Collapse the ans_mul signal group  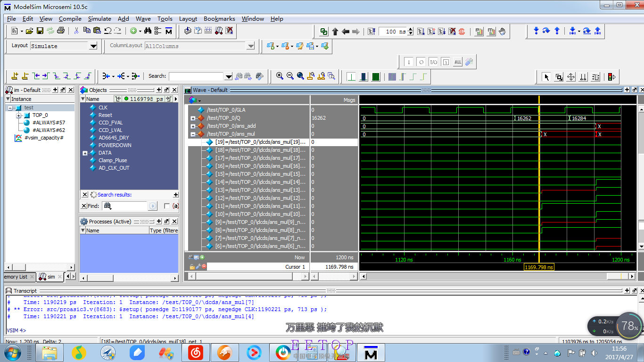(193, 134)
